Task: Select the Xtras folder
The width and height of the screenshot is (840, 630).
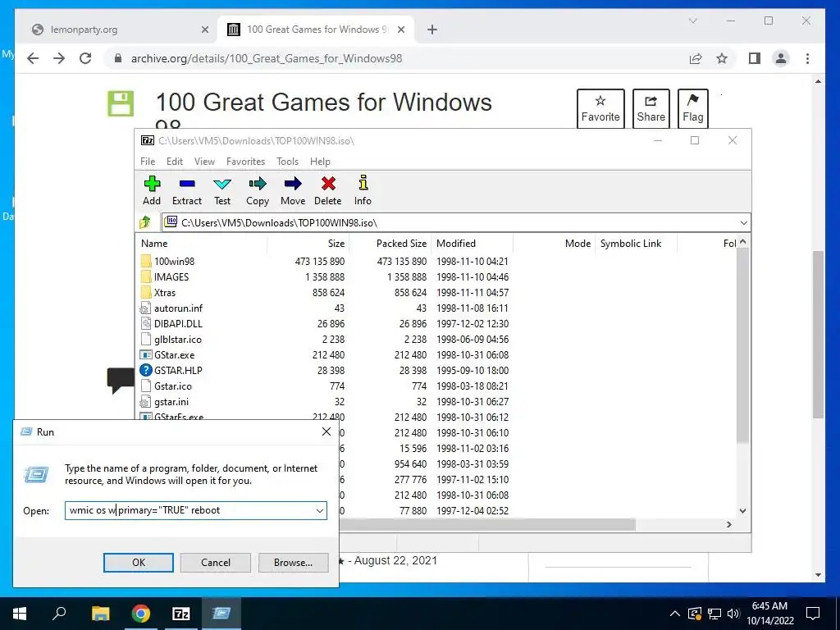Action: pyautogui.click(x=164, y=293)
